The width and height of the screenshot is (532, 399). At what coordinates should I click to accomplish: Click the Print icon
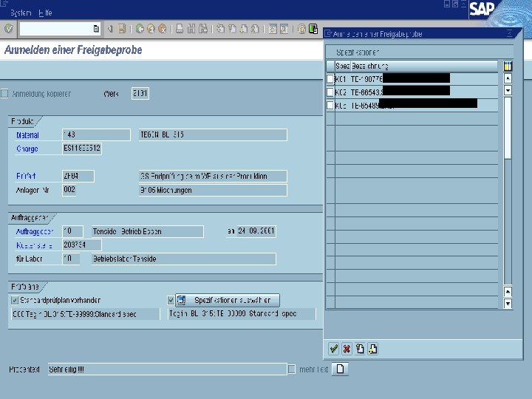180,29
